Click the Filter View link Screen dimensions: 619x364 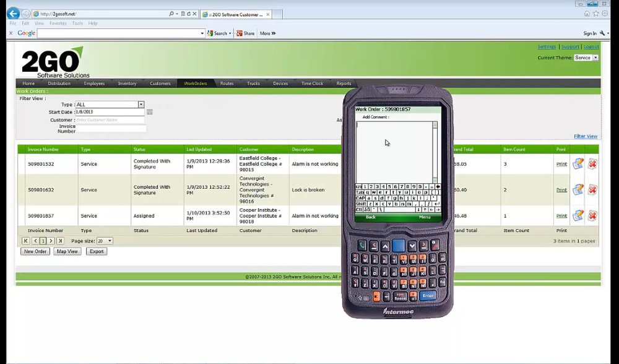point(586,136)
